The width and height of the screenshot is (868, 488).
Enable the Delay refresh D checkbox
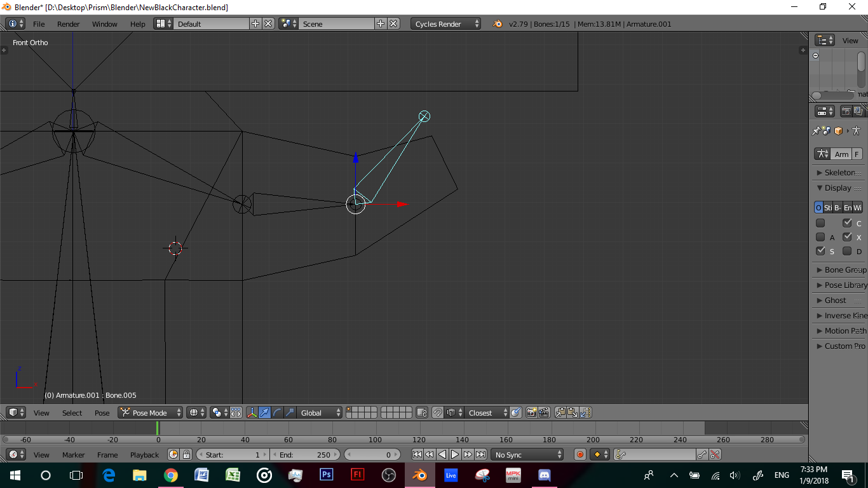[x=847, y=250]
